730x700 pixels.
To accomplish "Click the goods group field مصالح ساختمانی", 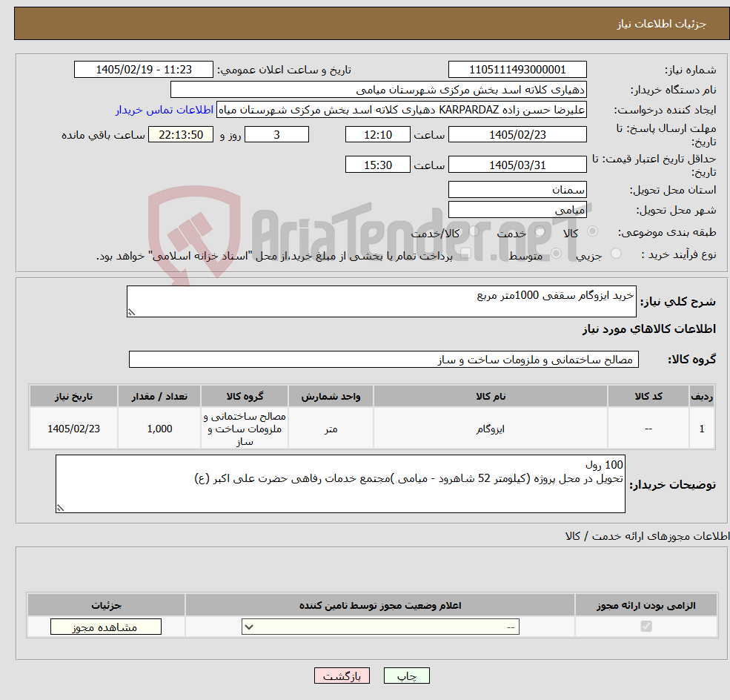I will coord(384,360).
